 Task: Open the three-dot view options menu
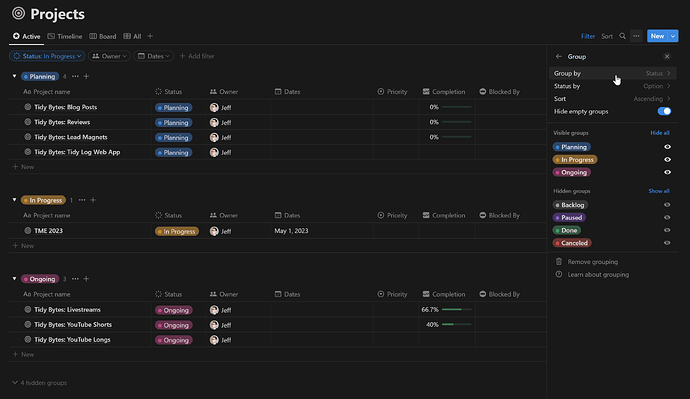[636, 36]
